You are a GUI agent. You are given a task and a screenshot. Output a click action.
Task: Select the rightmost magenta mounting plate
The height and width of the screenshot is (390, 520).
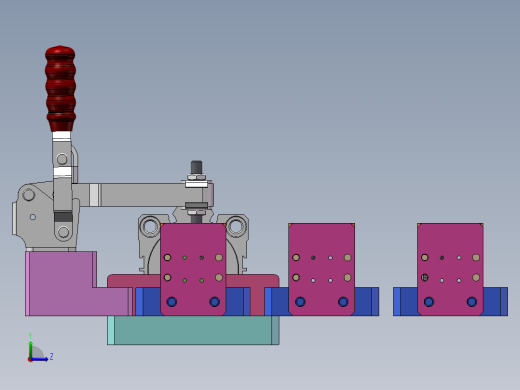(450, 269)
